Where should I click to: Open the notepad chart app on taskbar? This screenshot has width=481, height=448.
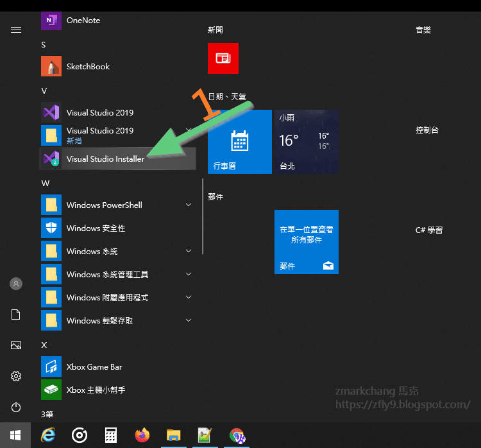[x=205, y=435]
